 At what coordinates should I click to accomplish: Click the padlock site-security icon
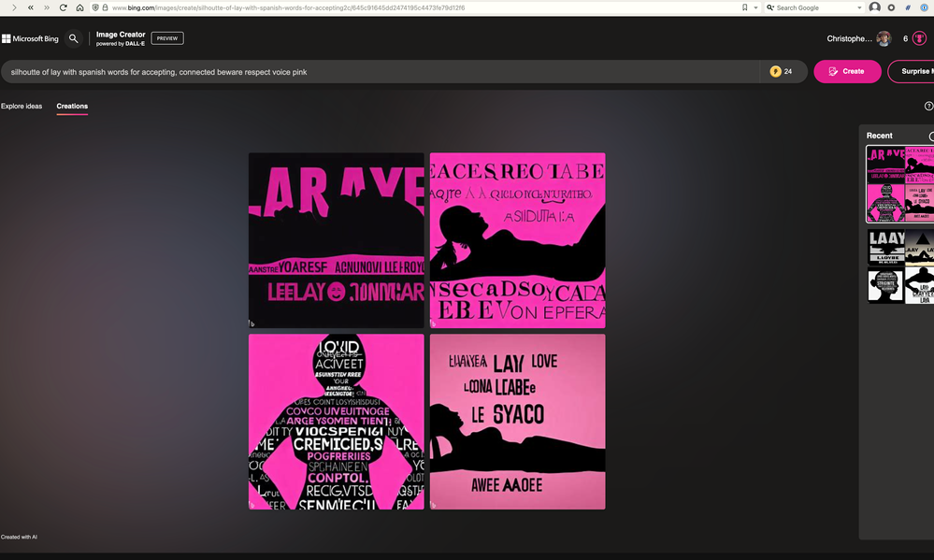[x=105, y=7]
